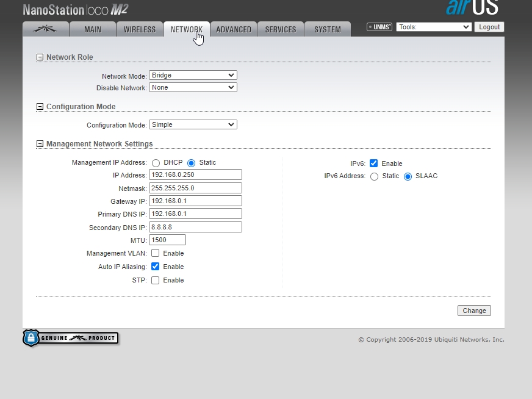Toggle the IPv6 Enable checkbox
Viewport: 532px width, 399px height.
tap(373, 163)
